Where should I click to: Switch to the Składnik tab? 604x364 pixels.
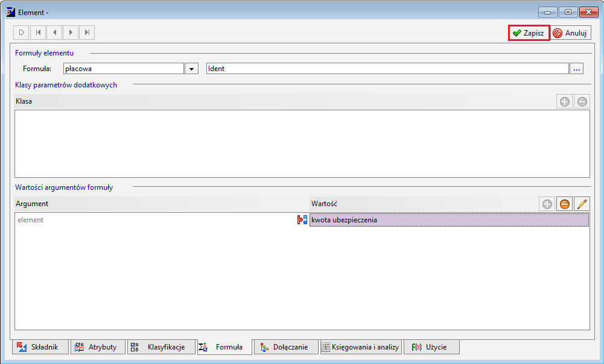tap(40, 347)
